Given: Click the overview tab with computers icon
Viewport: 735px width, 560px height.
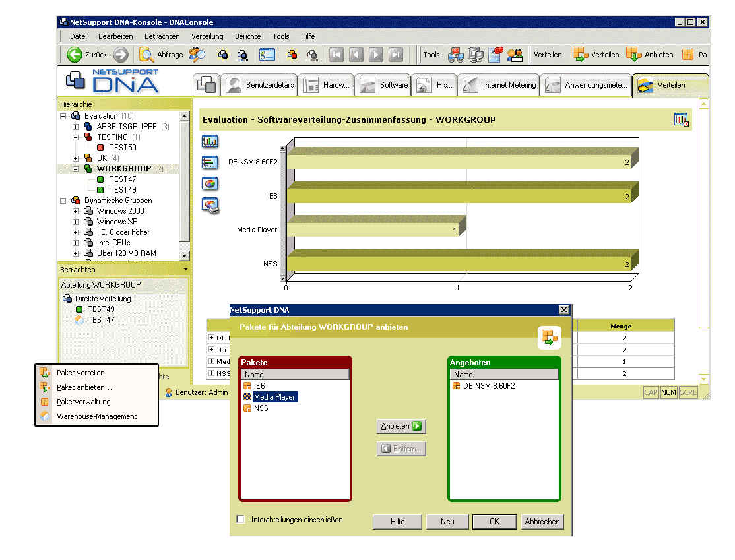Looking at the screenshot, I should click(x=206, y=85).
